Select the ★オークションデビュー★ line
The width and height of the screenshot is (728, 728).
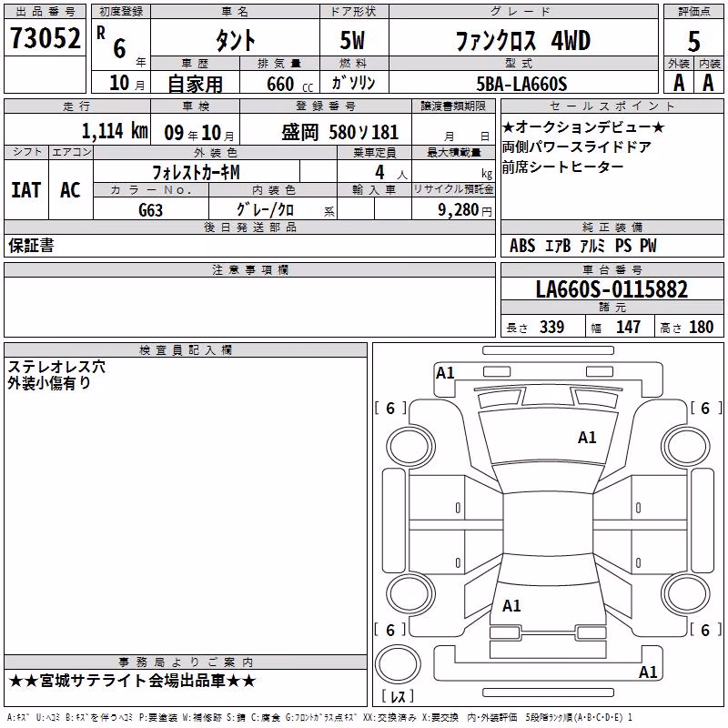583,126
